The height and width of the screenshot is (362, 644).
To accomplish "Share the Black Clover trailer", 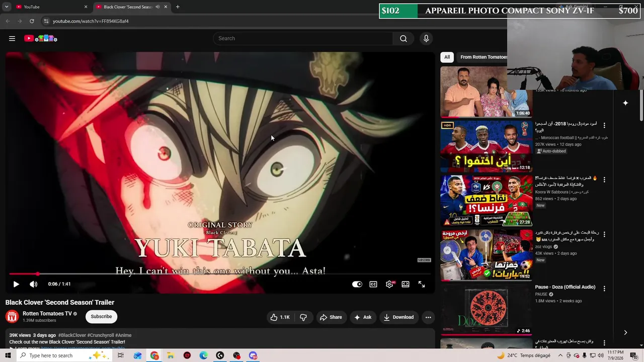I will 331,317.
